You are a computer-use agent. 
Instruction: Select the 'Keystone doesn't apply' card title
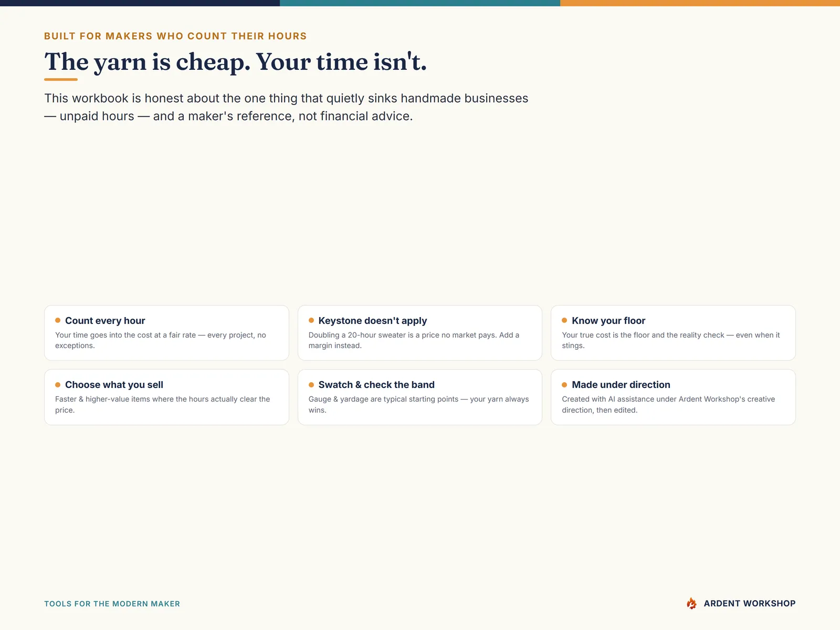tap(373, 321)
